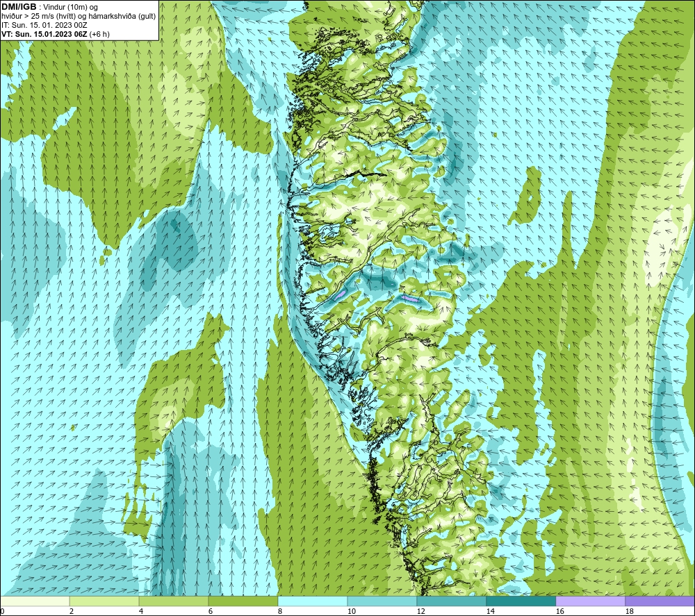Viewport: 695px width, 616px height.
Task: Click the "VT: Sun. 15.01.2023 06Z" valid time
Action: pyautogui.click(x=44, y=34)
